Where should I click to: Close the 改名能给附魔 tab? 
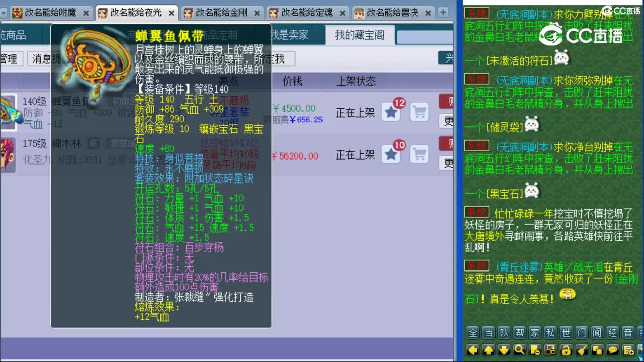(x=86, y=13)
